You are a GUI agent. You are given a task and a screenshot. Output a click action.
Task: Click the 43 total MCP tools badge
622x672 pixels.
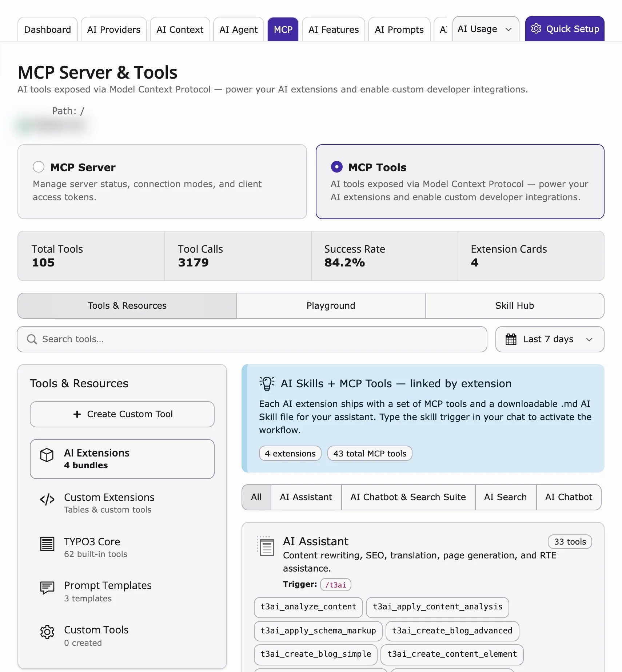tap(370, 454)
